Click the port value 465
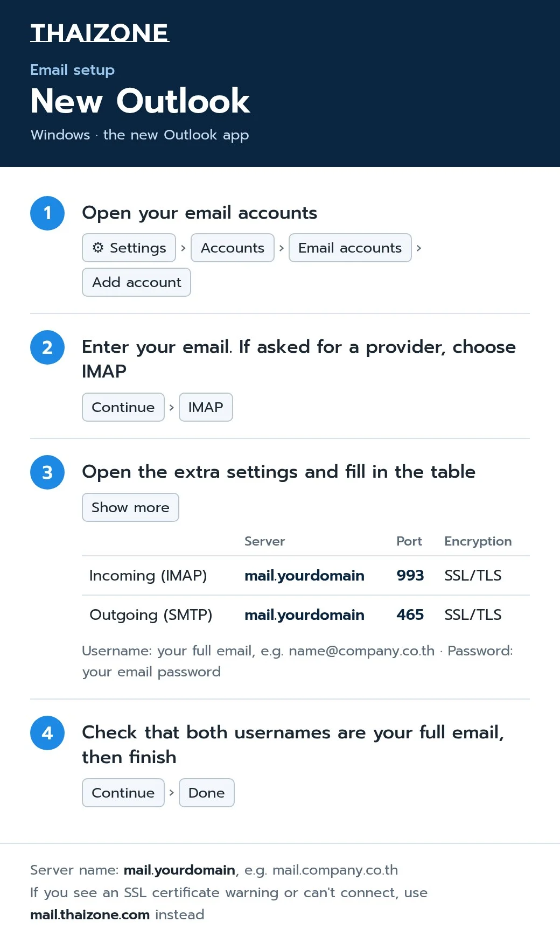Image resolution: width=560 pixels, height=943 pixels. coord(410,615)
